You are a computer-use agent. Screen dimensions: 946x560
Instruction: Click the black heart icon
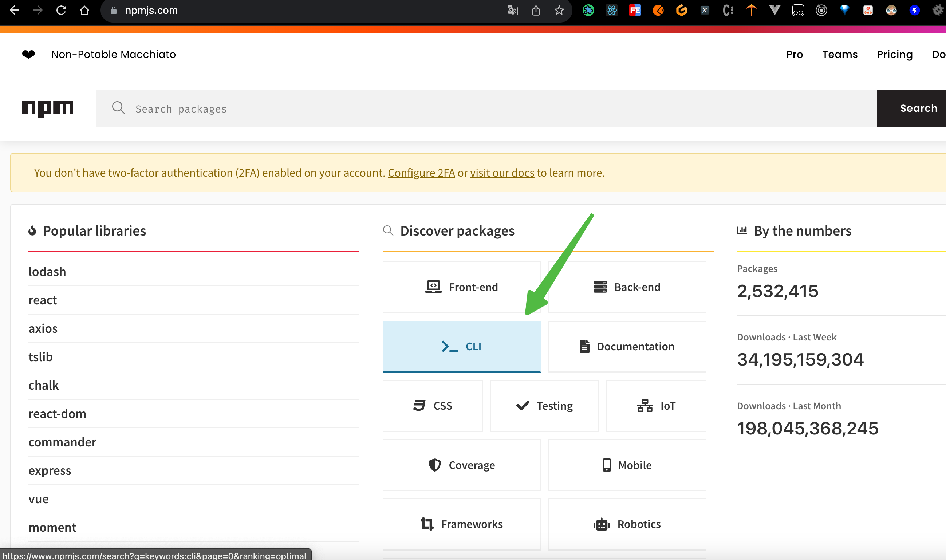pyautogui.click(x=28, y=54)
